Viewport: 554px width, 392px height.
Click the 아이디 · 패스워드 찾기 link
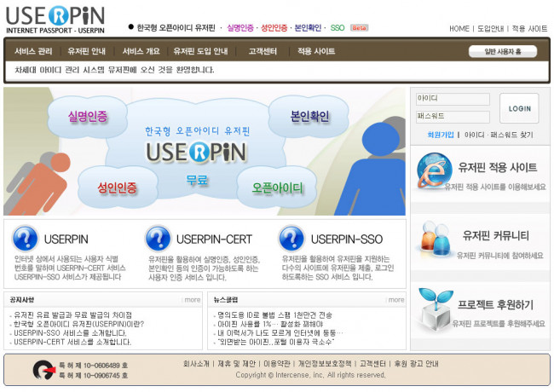pos(499,135)
